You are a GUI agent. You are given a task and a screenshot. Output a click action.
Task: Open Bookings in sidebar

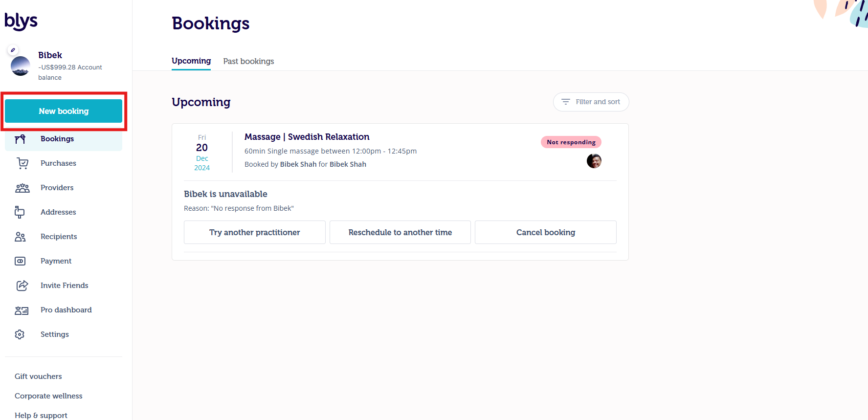64,139
